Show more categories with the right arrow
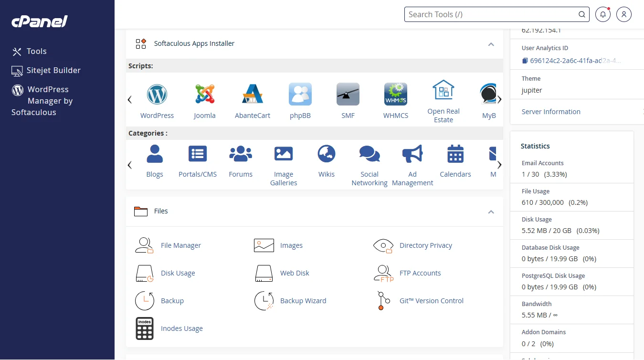Image resolution: width=644 pixels, height=360 pixels. click(499, 165)
